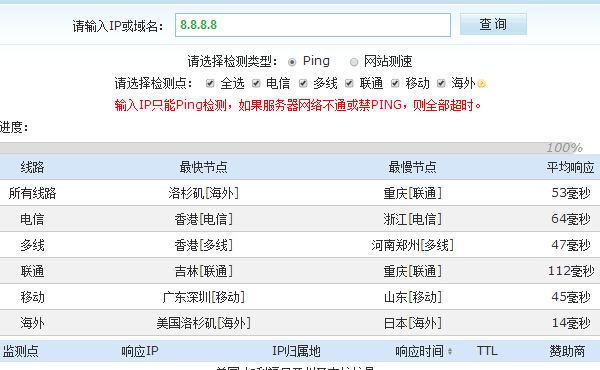Click the 45毫秒 average value
The image size is (600, 370).
tap(571, 297)
